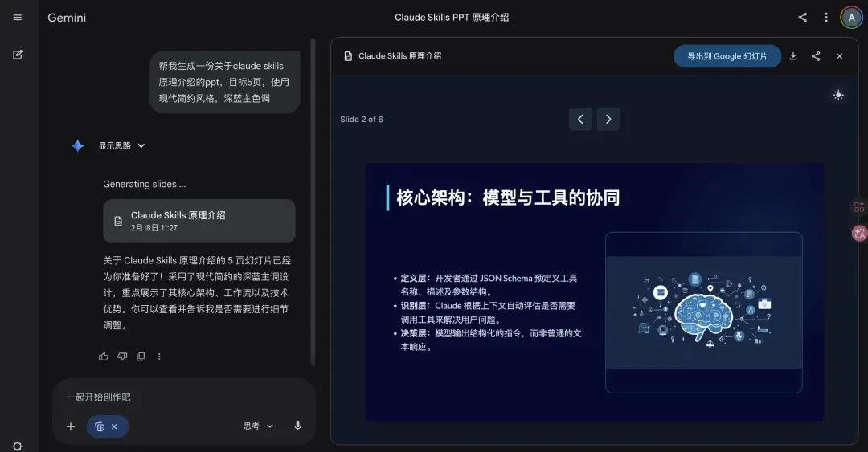
Task: Start voice input with microphone icon
Action: [297, 426]
